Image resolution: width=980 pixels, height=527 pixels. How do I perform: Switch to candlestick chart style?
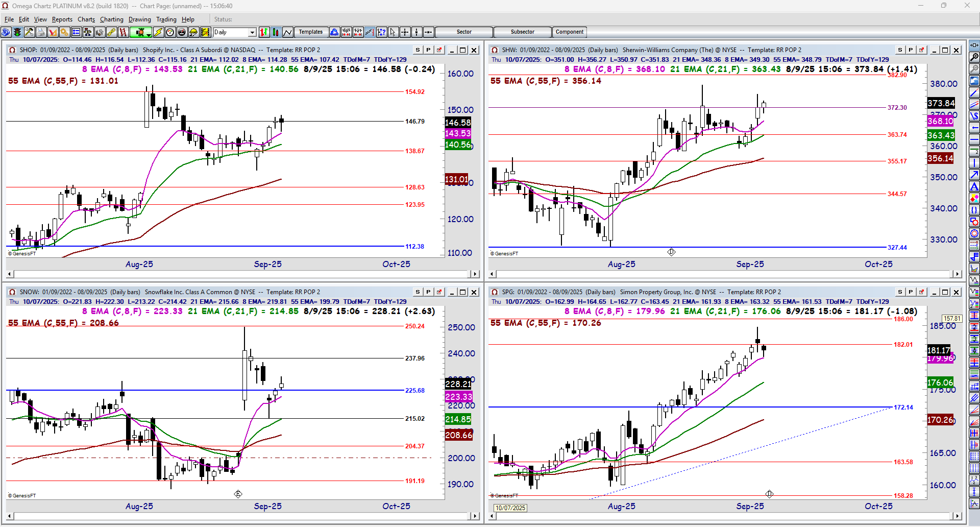[x=276, y=32]
